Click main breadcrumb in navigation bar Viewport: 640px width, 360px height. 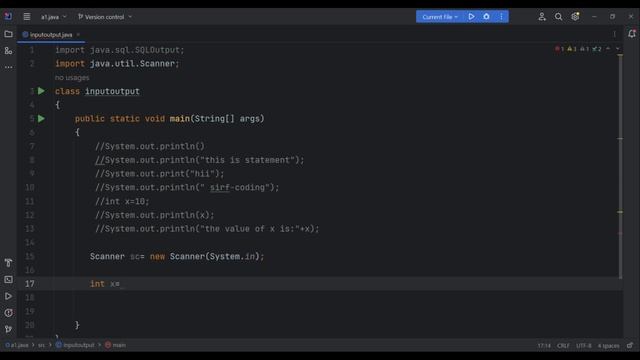(x=116, y=345)
